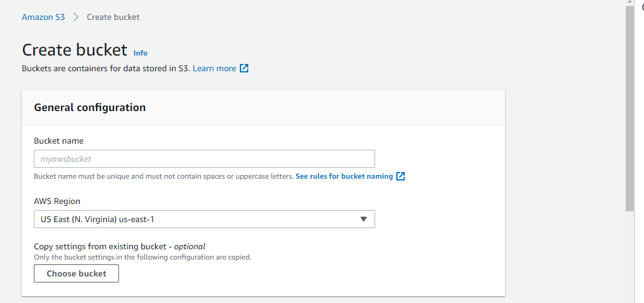Click the external link icon after Learn more
Viewport: 644px width, 303px height.
point(244,68)
